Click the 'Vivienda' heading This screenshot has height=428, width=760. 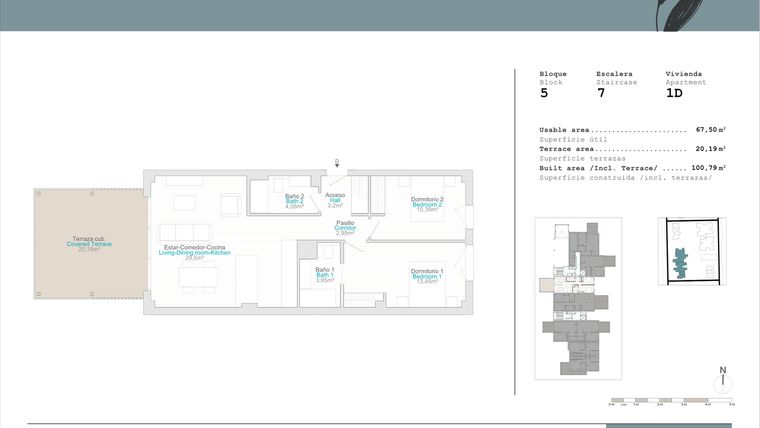[683, 74]
